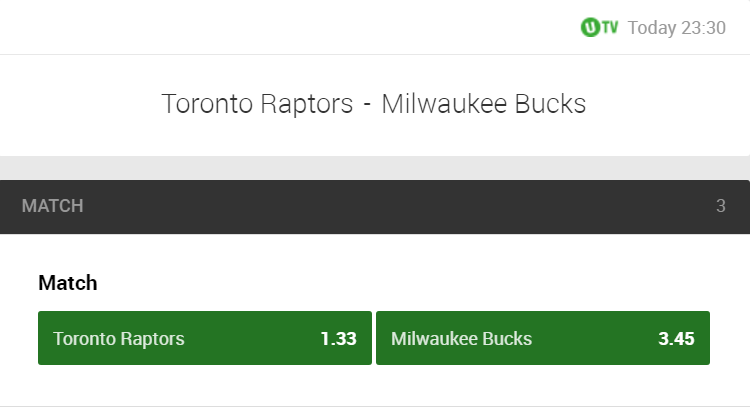750x407 pixels.
Task: Bet on Milwaukee Bucks to win
Action: tap(542, 338)
